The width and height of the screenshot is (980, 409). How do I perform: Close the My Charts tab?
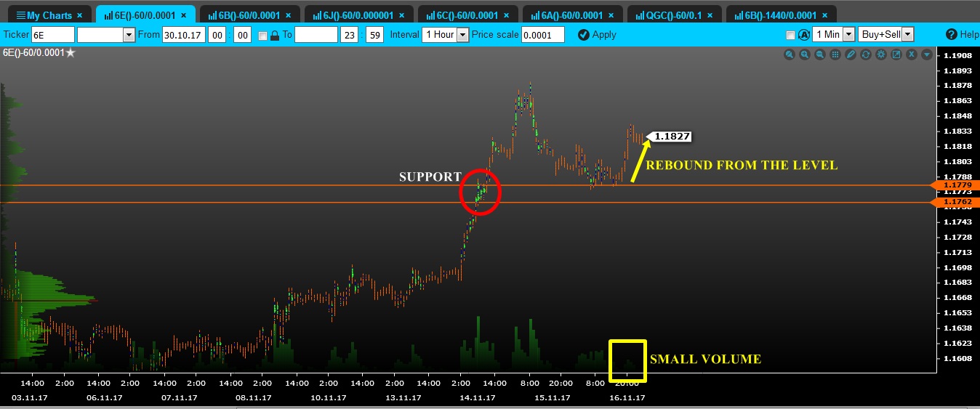point(79,15)
